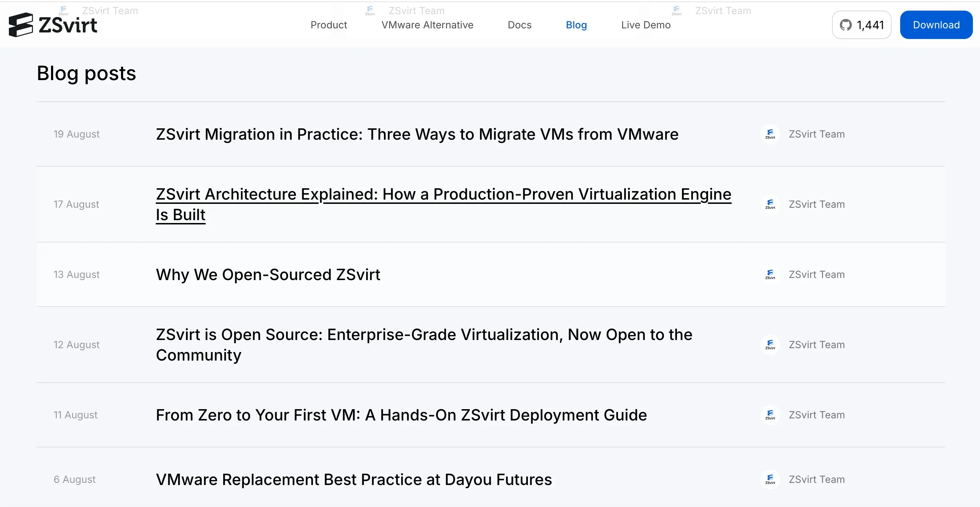Click the blue Download button
The height and width of the screenshot is (507, 980).
(x=936, y=25)
